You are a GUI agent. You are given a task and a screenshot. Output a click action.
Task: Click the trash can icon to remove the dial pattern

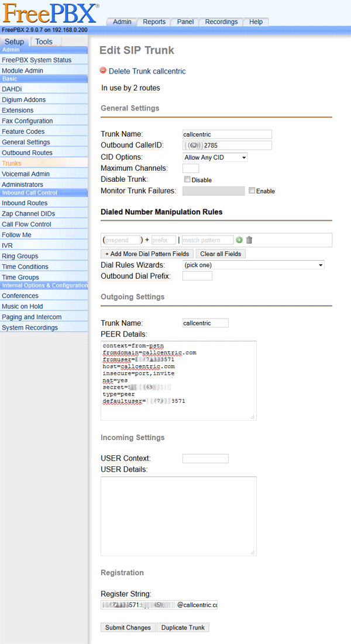pyautogui.click(x=249, y=240)
